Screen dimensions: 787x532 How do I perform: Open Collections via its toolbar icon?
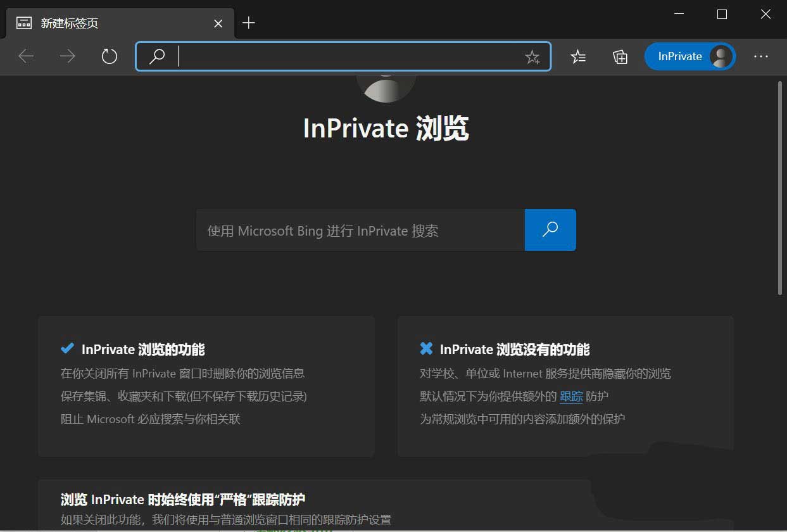click(x=620, y=56)
